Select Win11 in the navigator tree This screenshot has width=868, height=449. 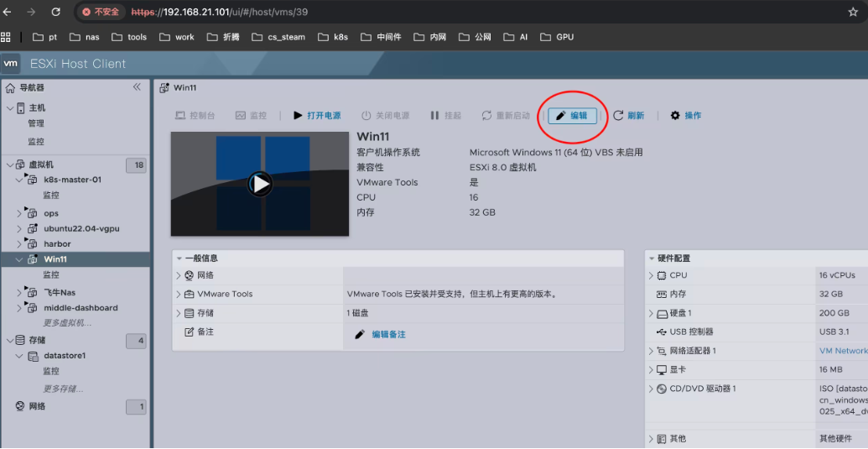[55, 259]
